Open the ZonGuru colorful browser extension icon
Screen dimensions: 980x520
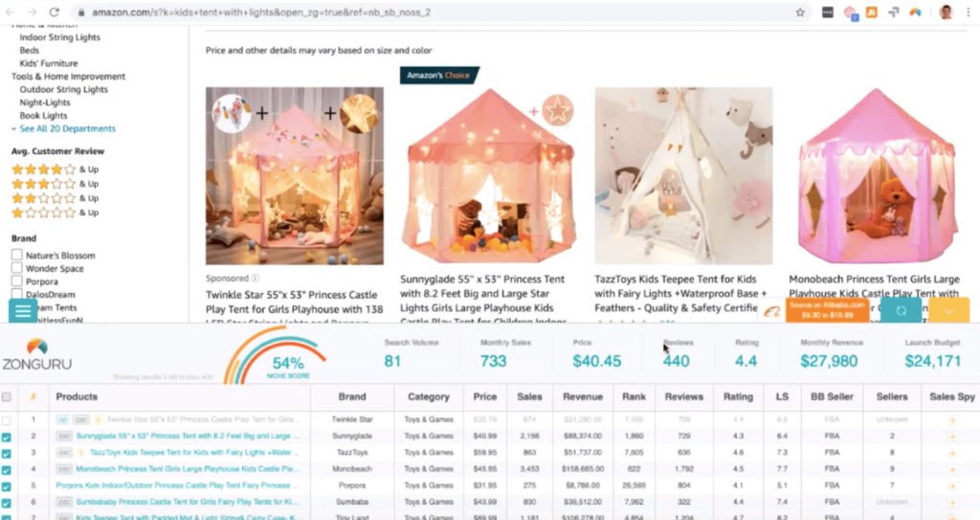coord(915,12)
